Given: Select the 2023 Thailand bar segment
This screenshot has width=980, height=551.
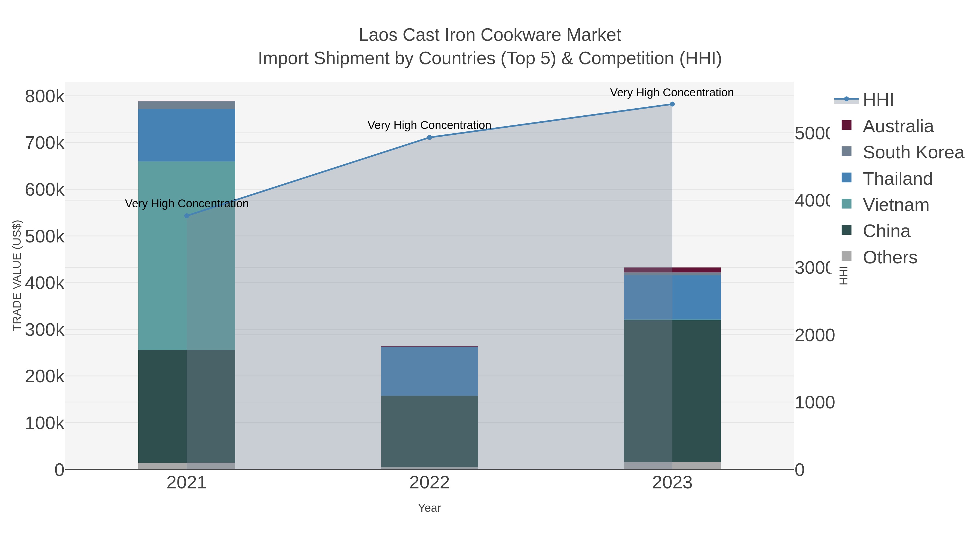Looking at the screenshot, I should [x=672, y=298].
